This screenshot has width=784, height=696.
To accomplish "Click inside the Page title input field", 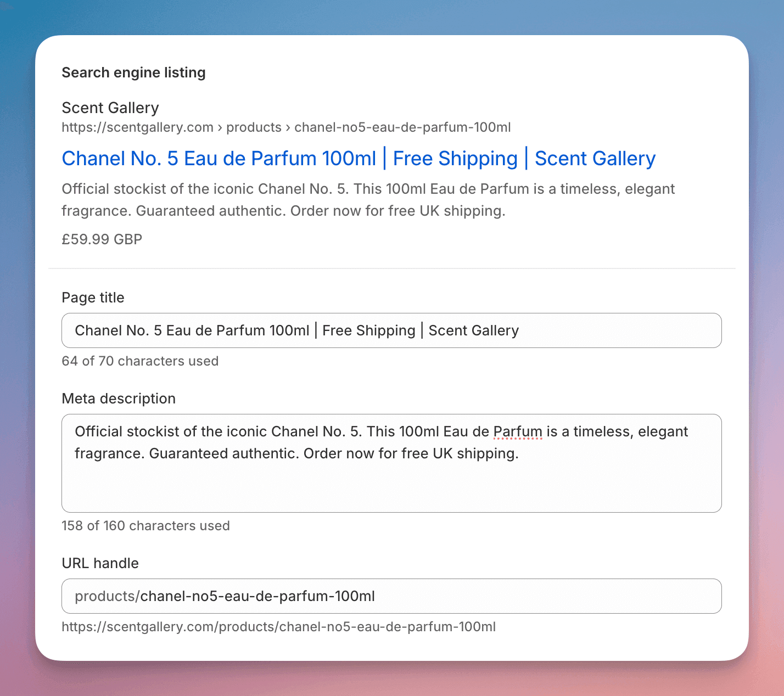I will (391, 330).
